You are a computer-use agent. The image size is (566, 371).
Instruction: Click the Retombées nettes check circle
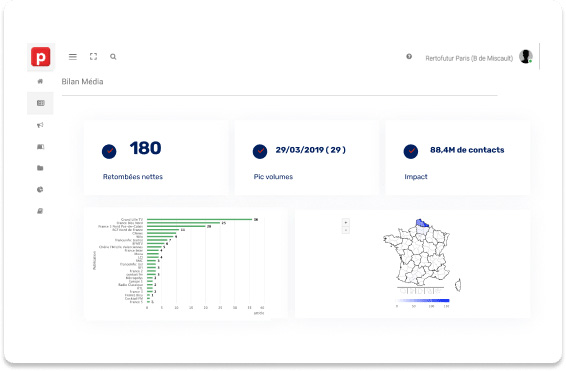109,151
